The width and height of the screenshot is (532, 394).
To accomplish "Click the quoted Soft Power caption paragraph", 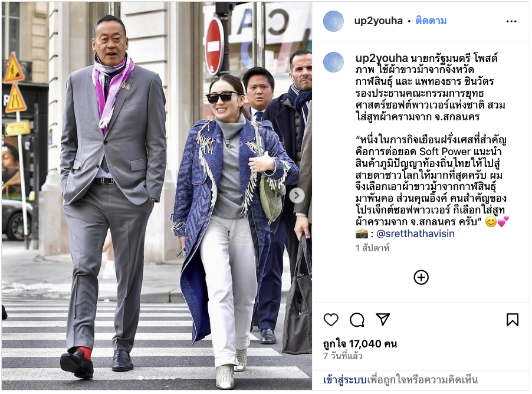I will (x=431, y=181).
